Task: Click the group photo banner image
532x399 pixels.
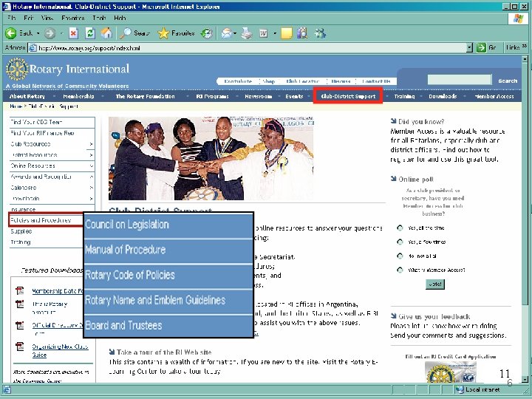Action: (211, 158)
